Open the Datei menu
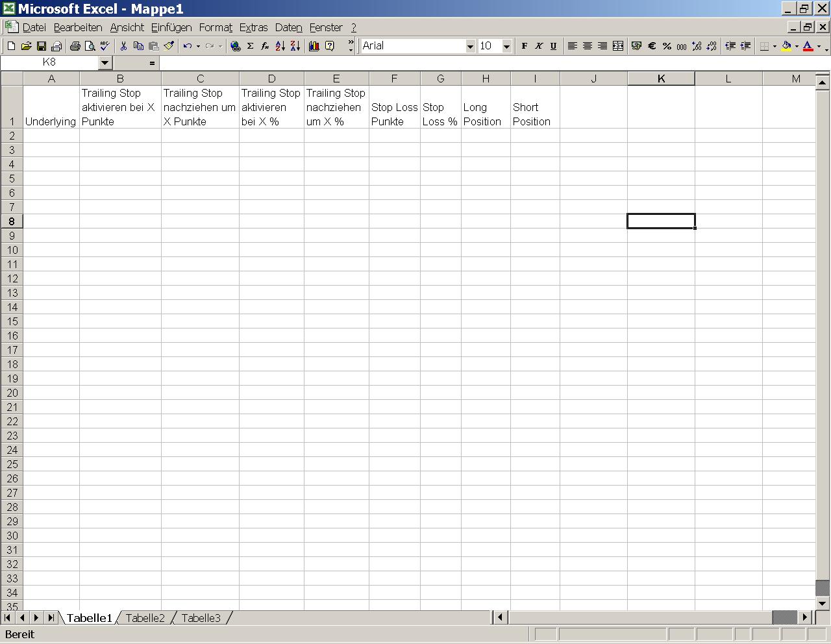Image resolution: width=831 pixels, height=644 pixels. coord(34,27)
